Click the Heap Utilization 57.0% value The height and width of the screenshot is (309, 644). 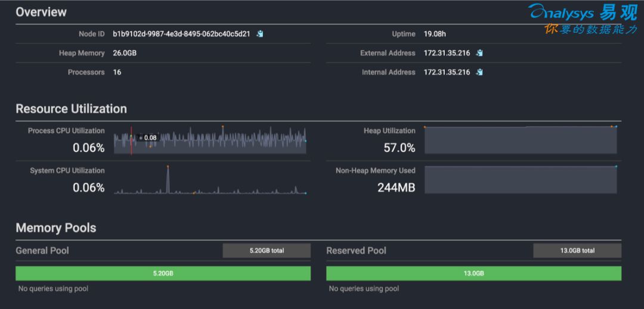[399, 148]
